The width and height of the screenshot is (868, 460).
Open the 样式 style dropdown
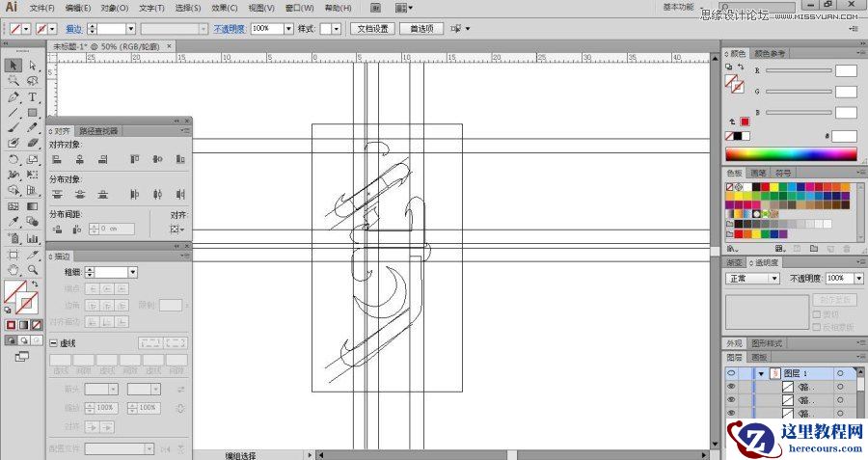click(337, 29)
